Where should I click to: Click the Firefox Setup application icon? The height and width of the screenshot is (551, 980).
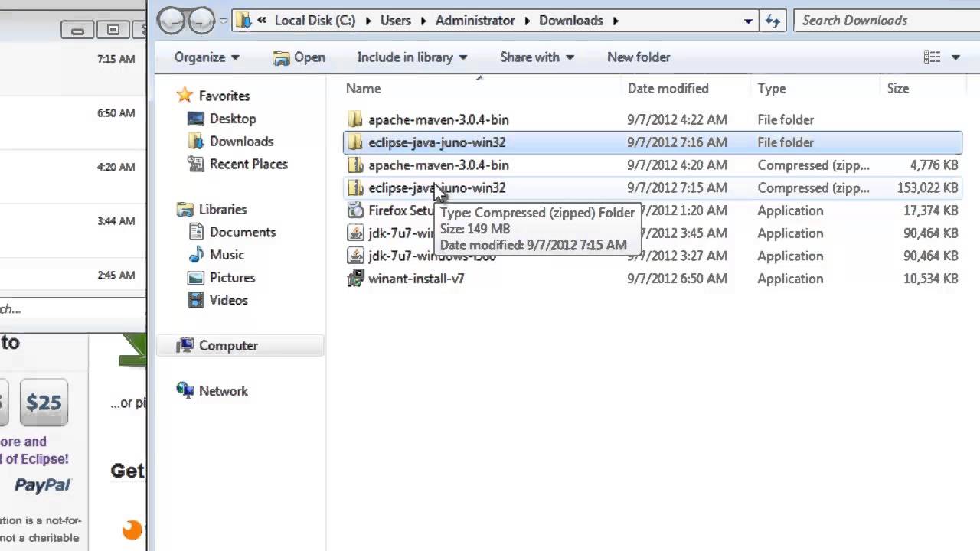tap(355, 210)
